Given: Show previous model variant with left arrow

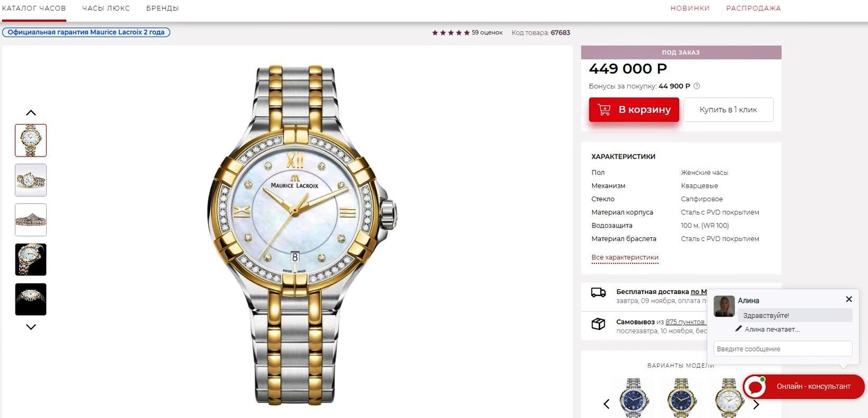Looking at the screenshot, I should point(606,404).
